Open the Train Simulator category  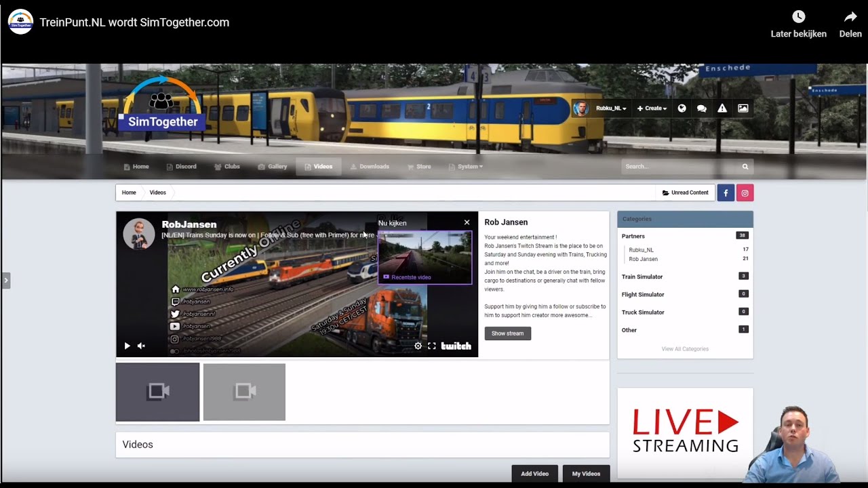point(642,277)
